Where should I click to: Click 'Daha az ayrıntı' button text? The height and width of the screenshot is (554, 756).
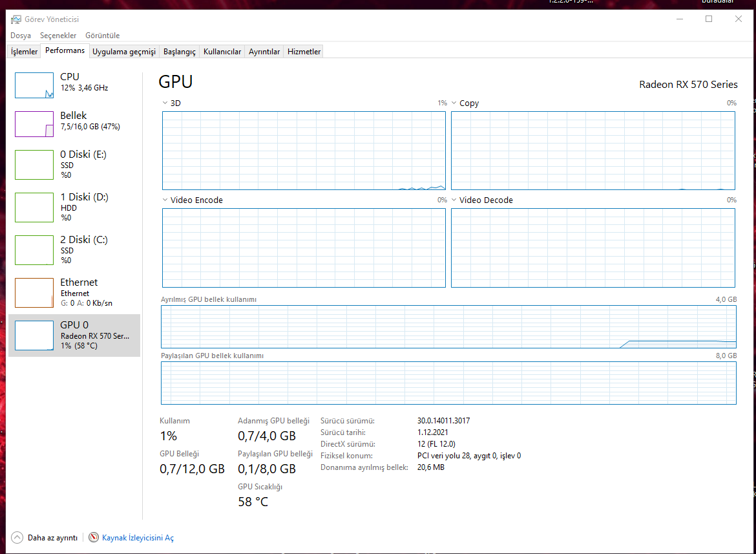tap(52, 538)
